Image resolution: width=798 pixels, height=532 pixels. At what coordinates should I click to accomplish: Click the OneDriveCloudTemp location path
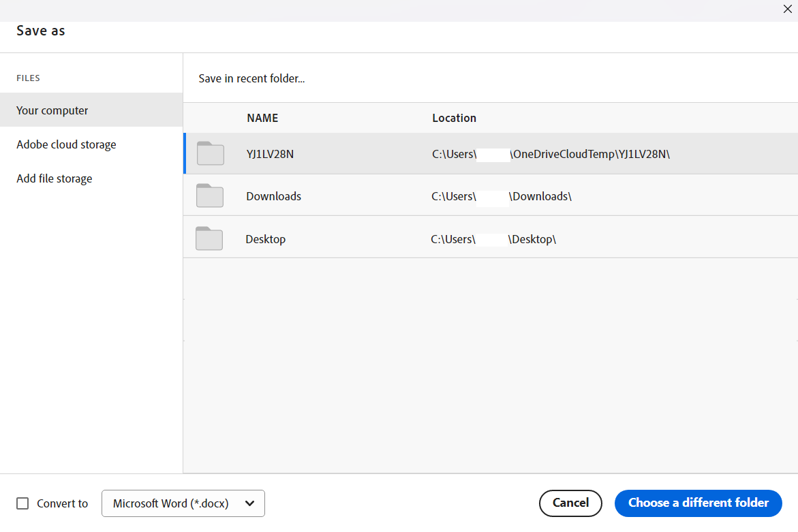pyautogui.click(x=551, y=154)
